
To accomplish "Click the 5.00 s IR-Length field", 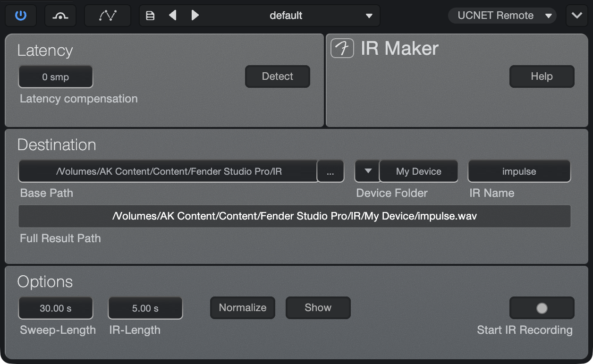I will pos(145,308).
